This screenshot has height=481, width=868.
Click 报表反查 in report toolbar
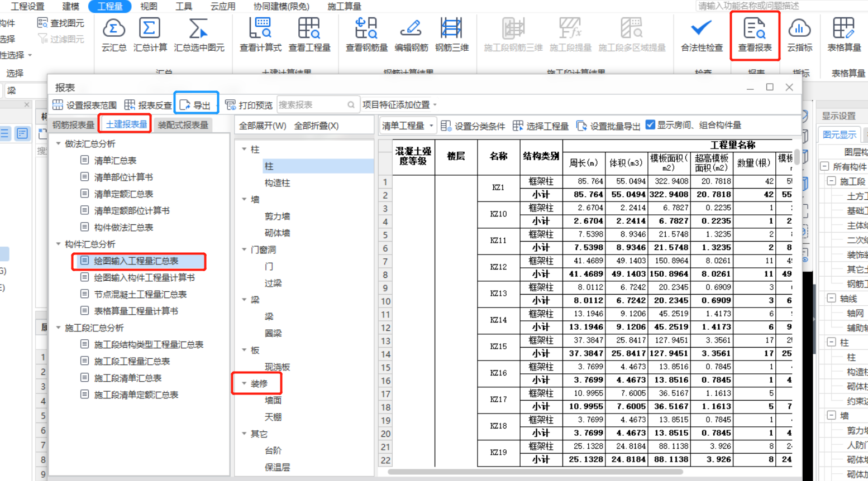pyautogui.click(x=149, y=105)
